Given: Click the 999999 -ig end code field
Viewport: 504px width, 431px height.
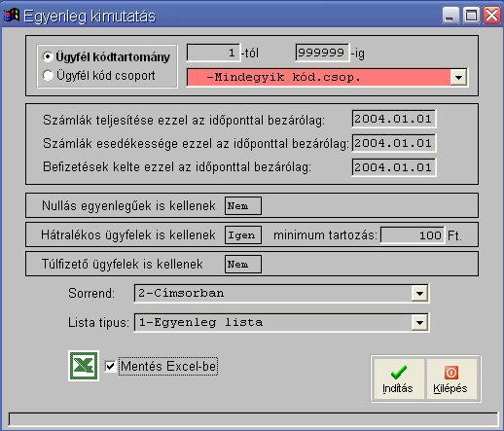Looking at the screenshot, I should click(x=322, y=53).
